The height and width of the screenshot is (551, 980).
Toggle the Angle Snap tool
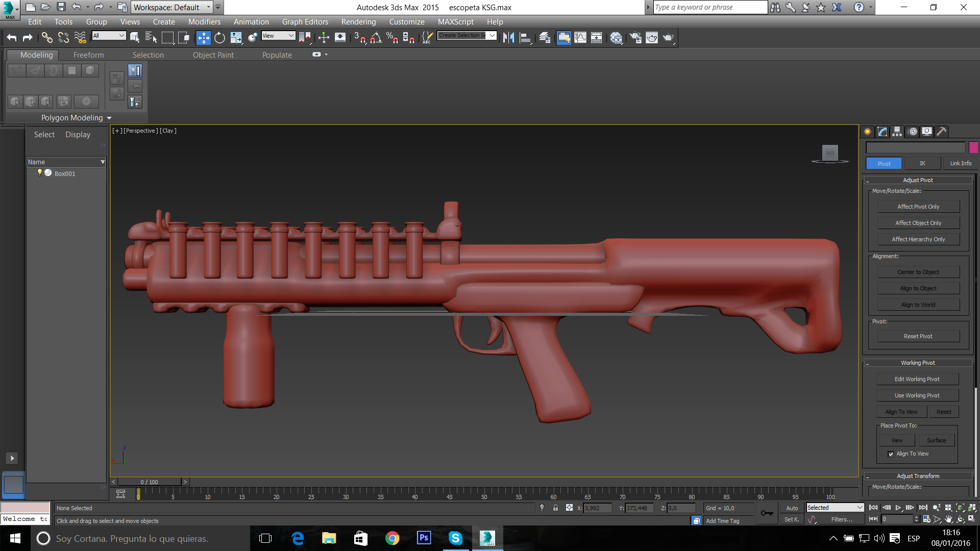[x=376, y=37]
